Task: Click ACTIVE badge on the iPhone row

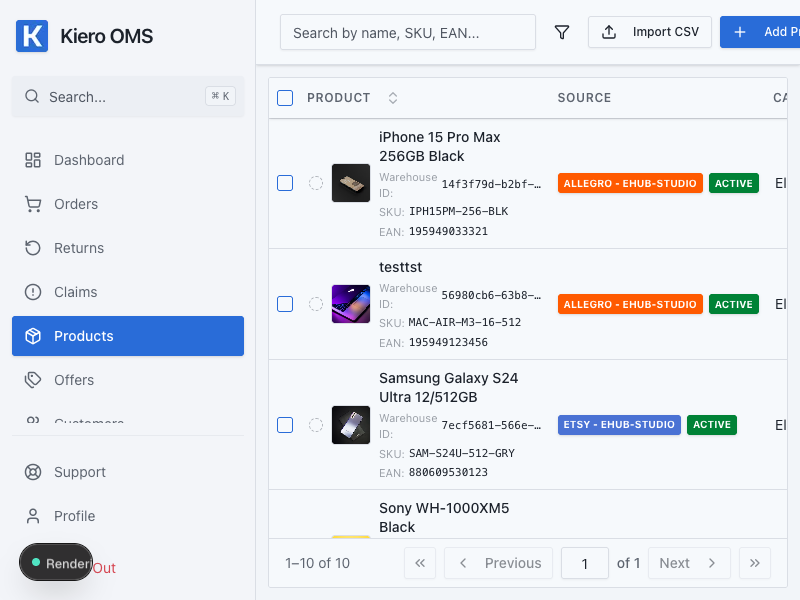Action: point(734,183)
